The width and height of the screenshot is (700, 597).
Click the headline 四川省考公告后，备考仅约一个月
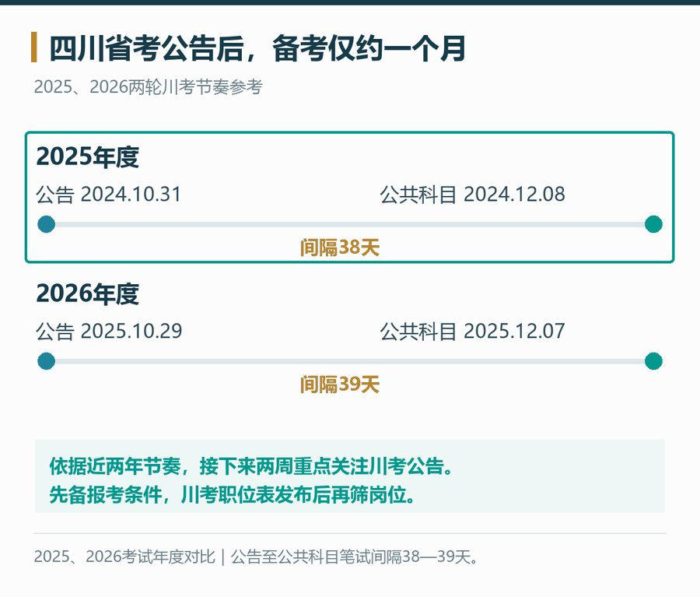[x=257, y=48]
